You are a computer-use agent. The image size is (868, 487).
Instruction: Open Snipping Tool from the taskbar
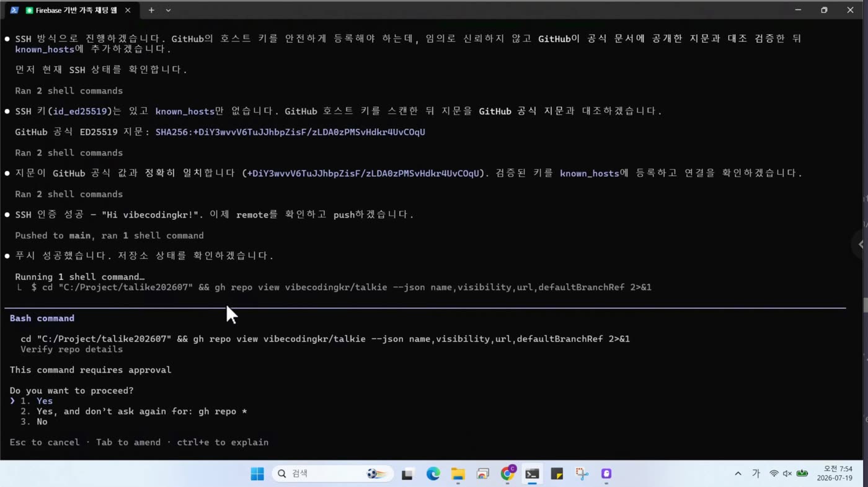click(x=582, y=474)
